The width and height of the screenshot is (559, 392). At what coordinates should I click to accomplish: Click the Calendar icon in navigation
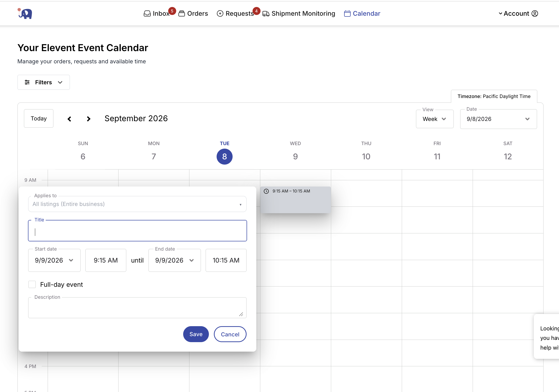click(347, 13)
